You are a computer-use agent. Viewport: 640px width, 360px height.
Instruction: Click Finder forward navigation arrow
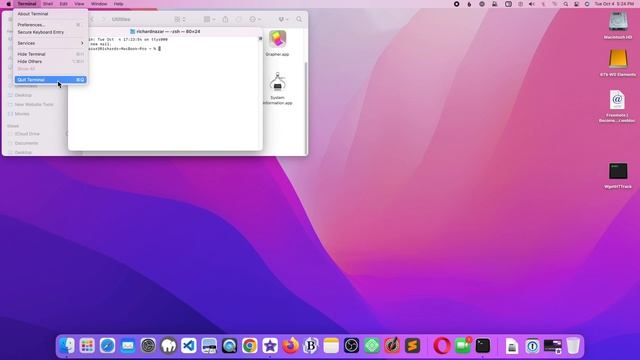pyautogui.click(x=103, y=19)
